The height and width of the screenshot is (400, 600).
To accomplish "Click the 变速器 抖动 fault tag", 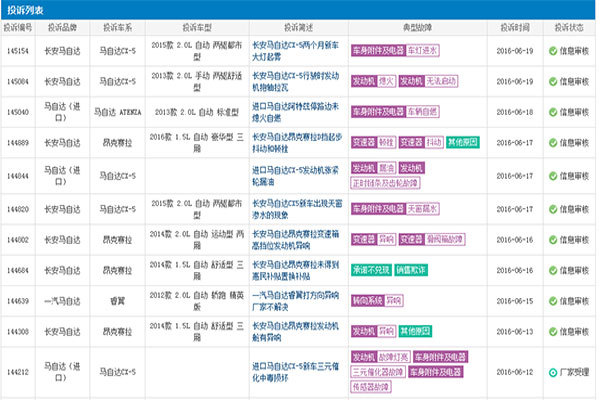I will pos(421,142).
